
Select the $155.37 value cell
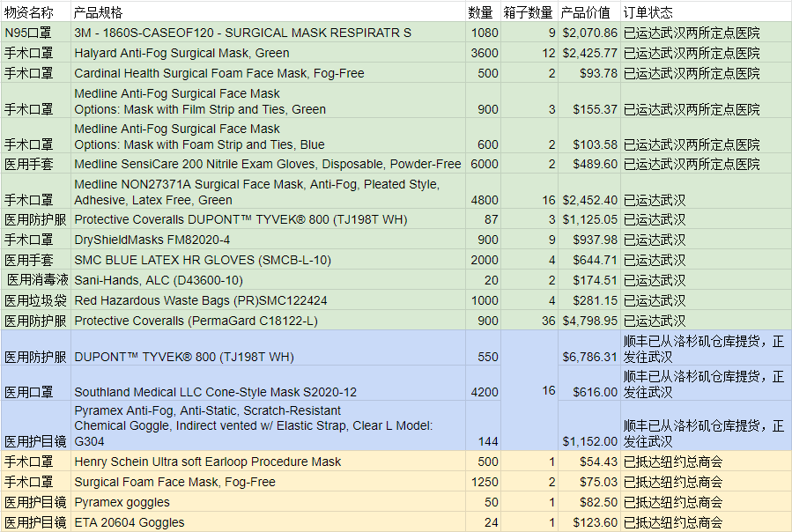589,100
